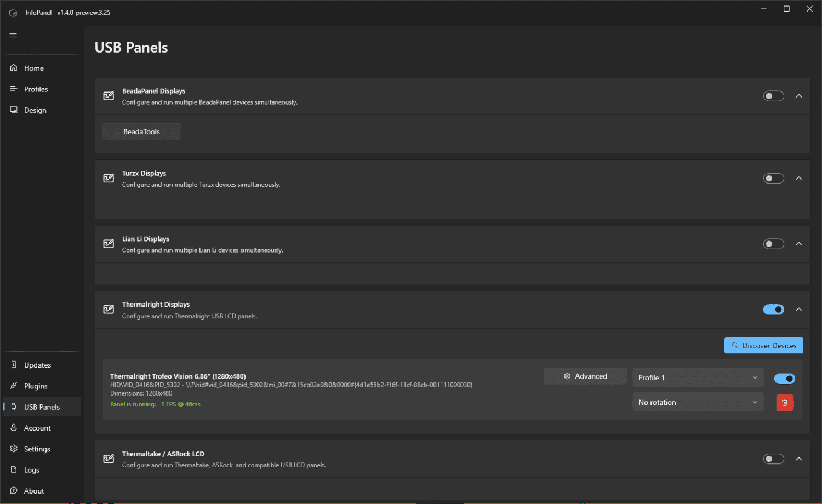The height and width of the screenshot is (504, 822).
Task: Open the Settings page label
Action: tap(37, 449)
